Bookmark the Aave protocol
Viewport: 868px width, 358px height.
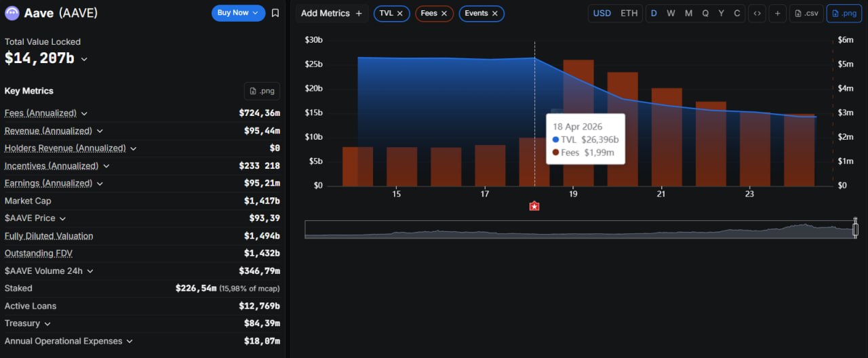(x=275, y=13)
